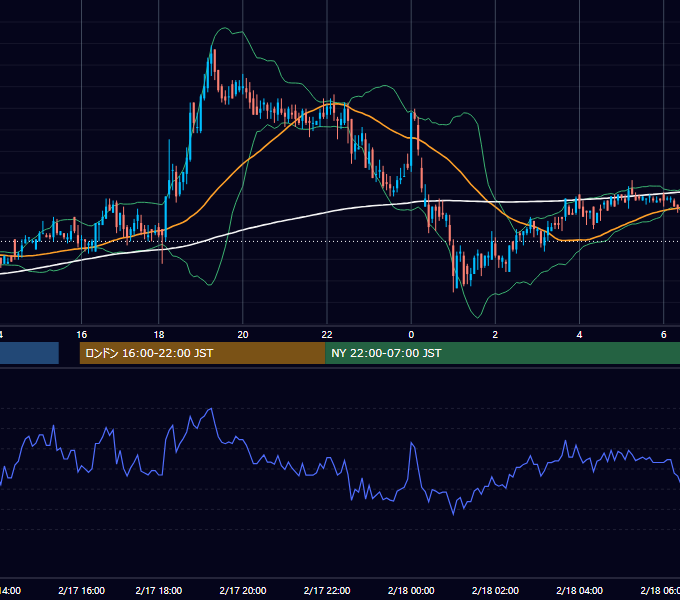
Task: Click the 2/18 04:00 date label
Action: 579,590
